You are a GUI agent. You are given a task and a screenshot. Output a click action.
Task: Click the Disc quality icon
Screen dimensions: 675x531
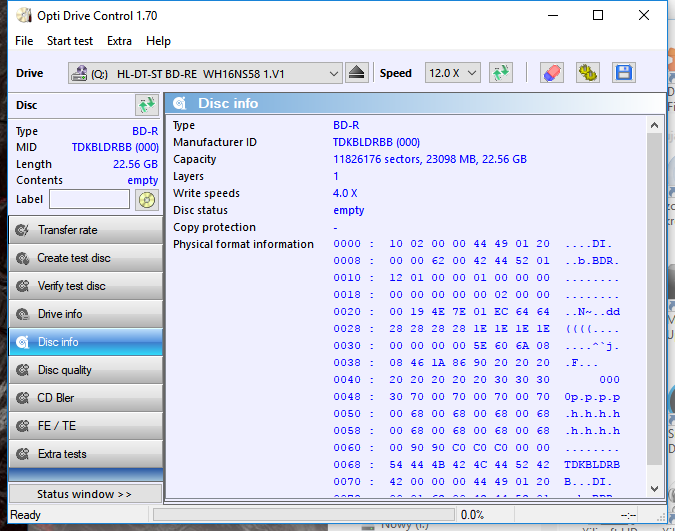coord(22,370)
